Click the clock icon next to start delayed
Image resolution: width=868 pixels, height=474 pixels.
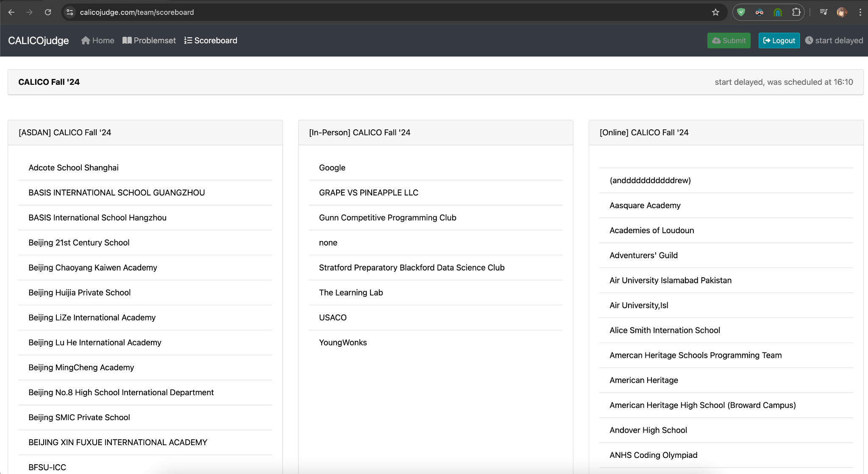click(x=810, y=40)
